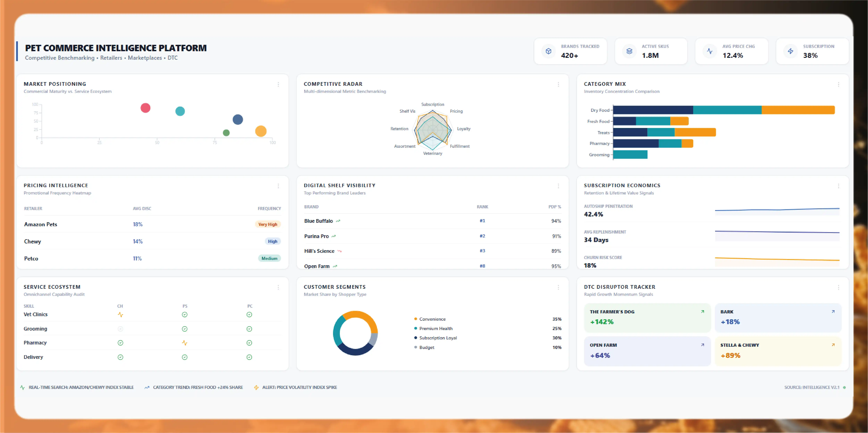The image size is (868, 433).
Task: Click the alert lightning icon in footer
Action: (x=256, y=388)
